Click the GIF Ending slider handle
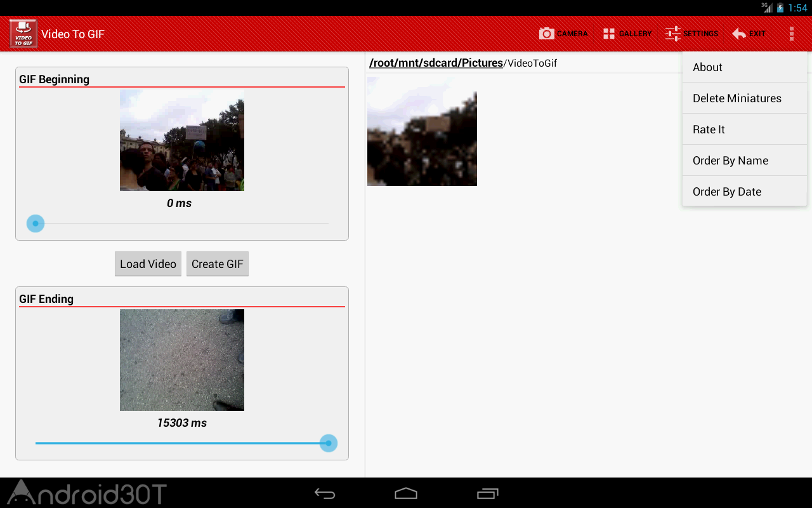The image size is (812, 508). [329, 443]
